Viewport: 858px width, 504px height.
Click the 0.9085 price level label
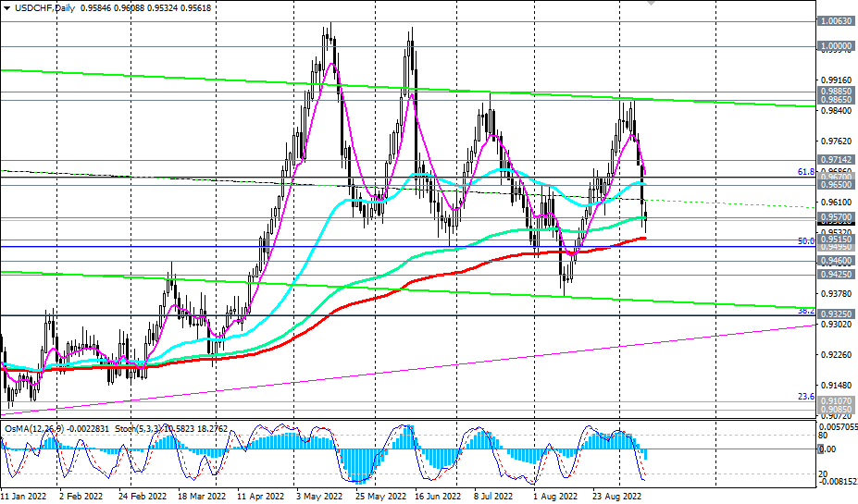836,407
